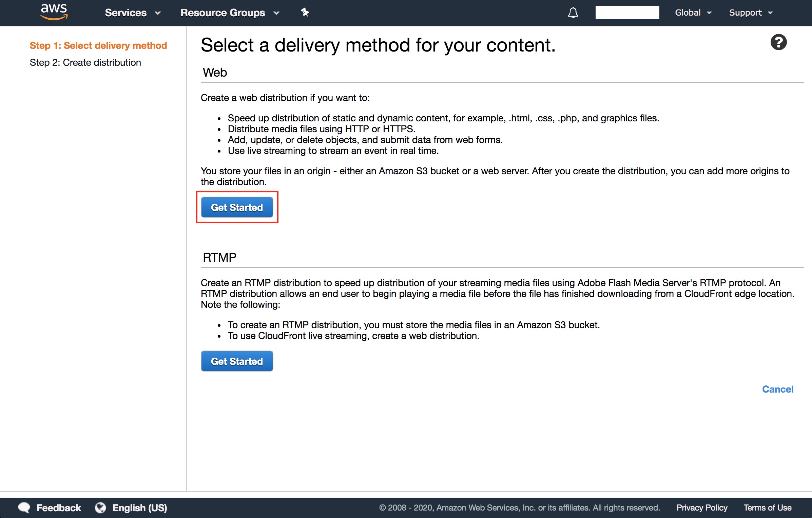Viewport: 812px width, 518px height.
Task: Open the Terms of Use link
Action: (x=767, y=507)
